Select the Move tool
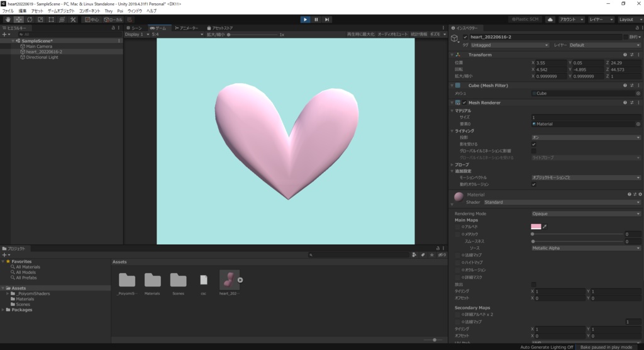The image size is (644, 350). 19,20
